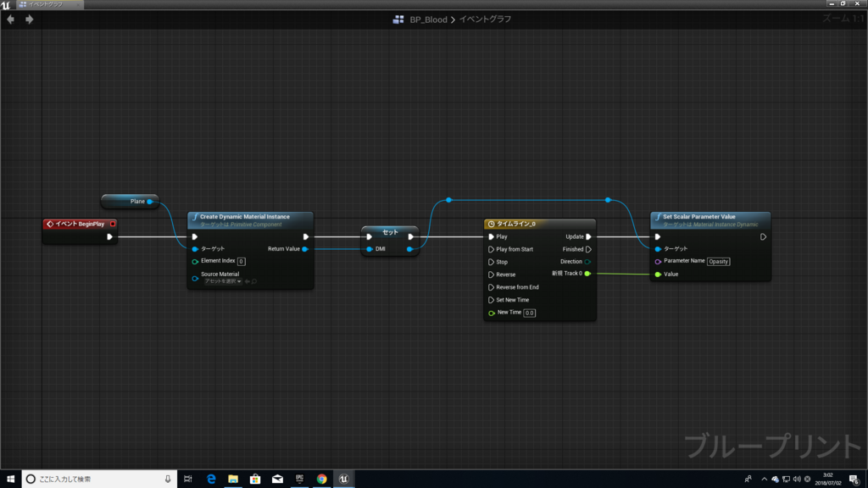
Task: Click the Parameter Name input pin
Action: tap(658, 261)
